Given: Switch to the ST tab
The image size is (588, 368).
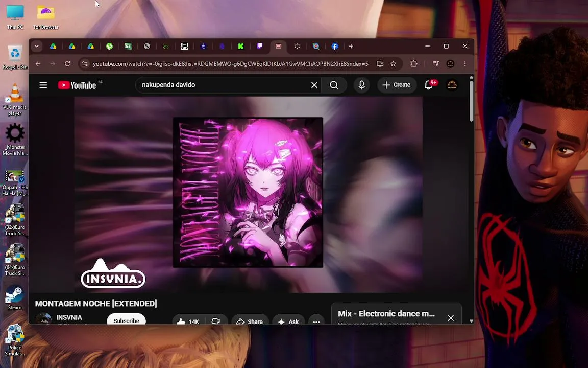Looking at the screenshot, I should pyautogui.click(x=128, y=46).
